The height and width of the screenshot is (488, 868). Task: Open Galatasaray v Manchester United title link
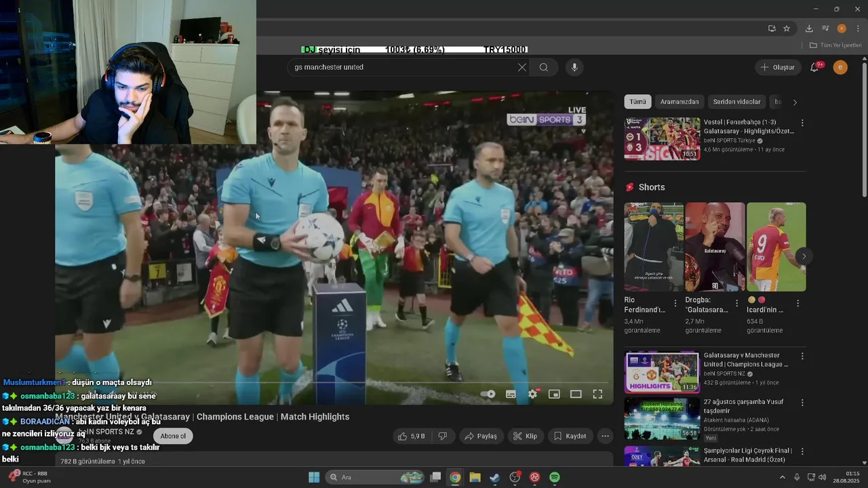click(x=746, y=360)
